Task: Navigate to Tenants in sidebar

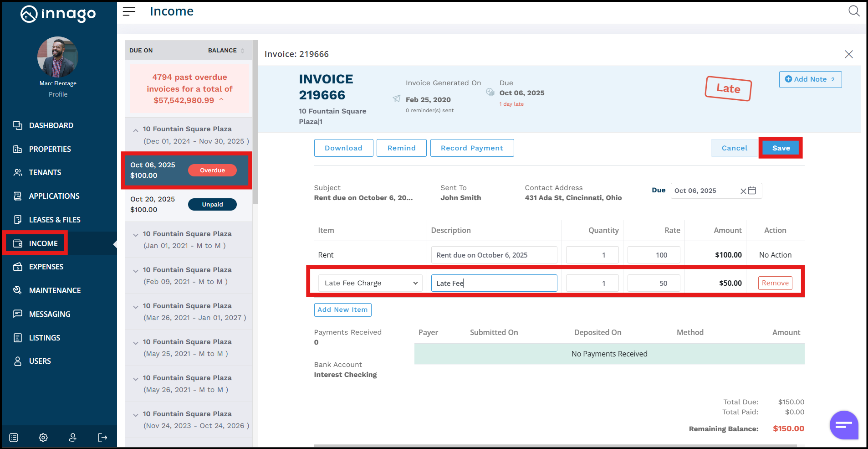Action: point(45,172)
